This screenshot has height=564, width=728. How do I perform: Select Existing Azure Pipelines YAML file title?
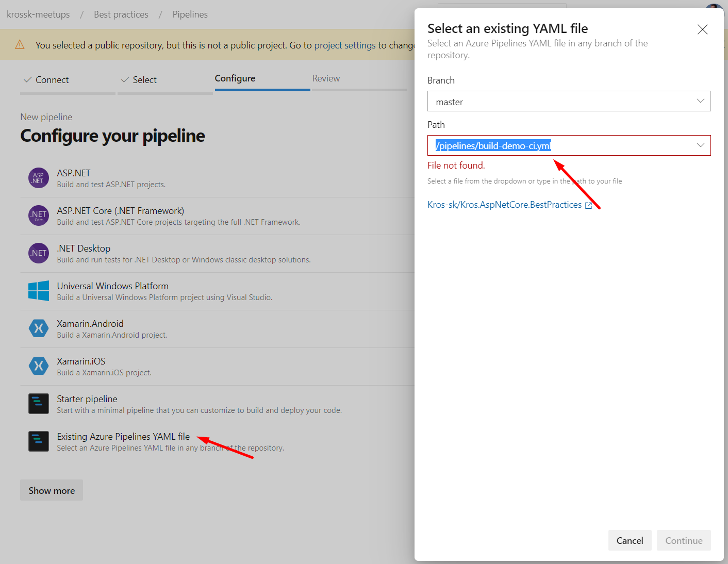coord(123,436)
